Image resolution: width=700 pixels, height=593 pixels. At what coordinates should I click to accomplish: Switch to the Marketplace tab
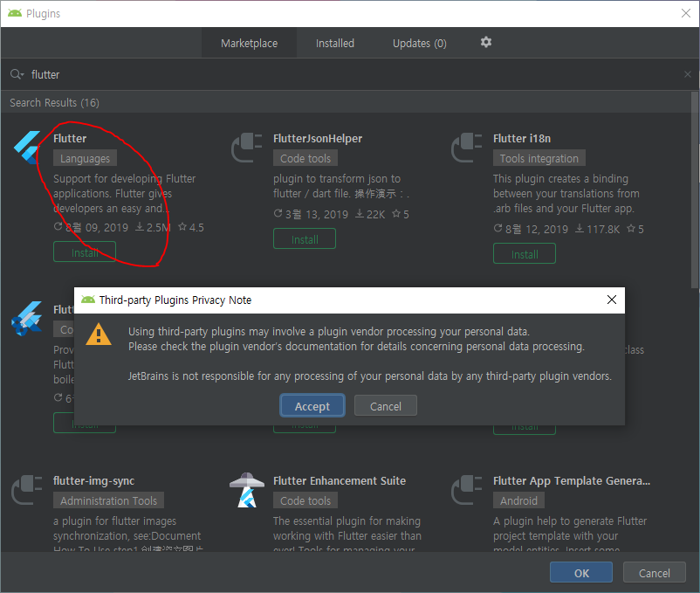[249, 44]
